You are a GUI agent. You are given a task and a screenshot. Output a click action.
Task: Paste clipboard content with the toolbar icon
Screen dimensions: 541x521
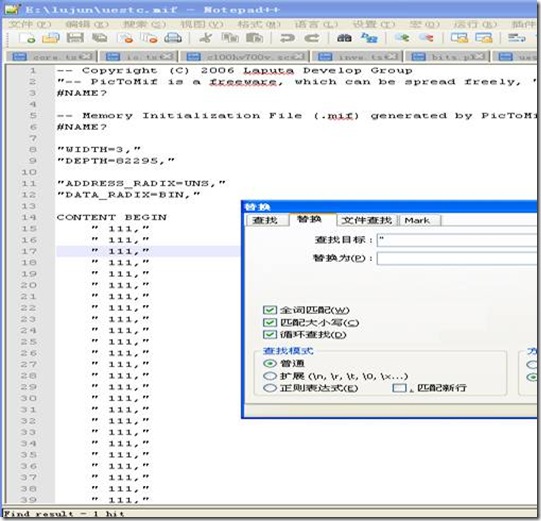(255, 38)
